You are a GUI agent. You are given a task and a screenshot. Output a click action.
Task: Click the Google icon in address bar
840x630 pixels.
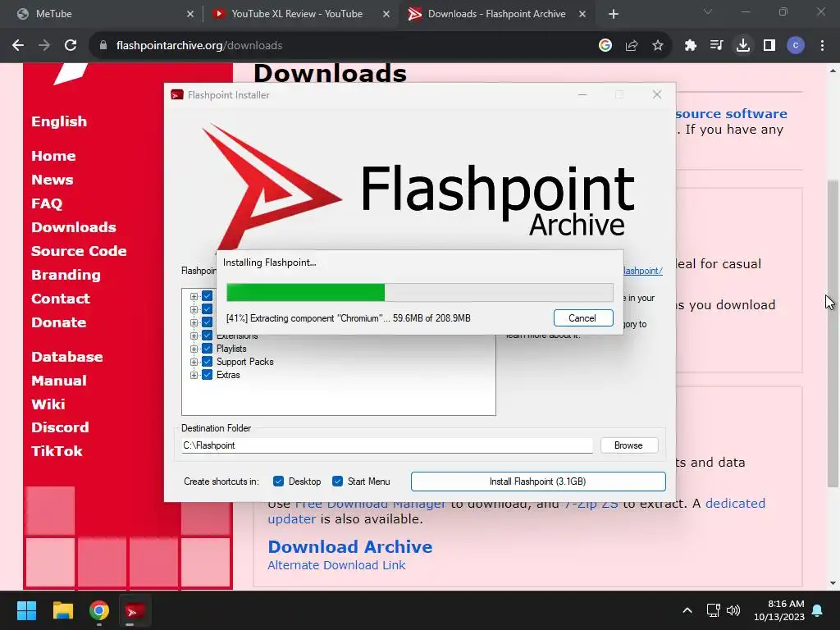[605, 46]
